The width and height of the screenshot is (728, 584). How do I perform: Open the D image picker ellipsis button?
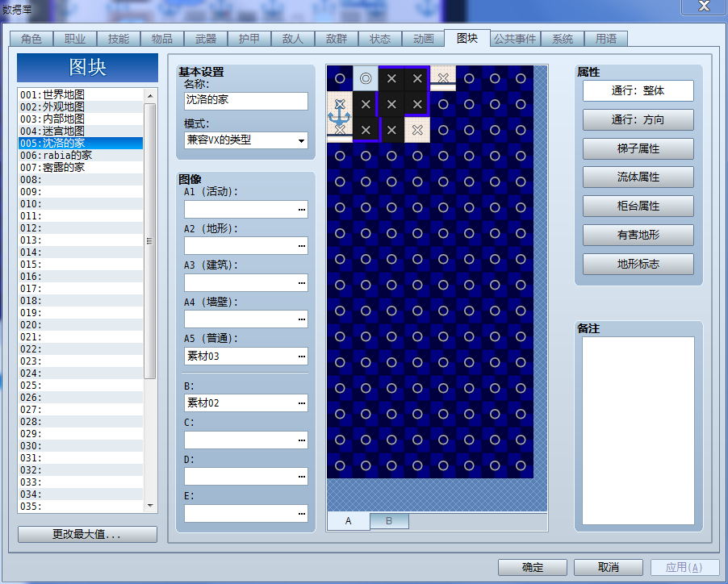click(x=302, y=477)
